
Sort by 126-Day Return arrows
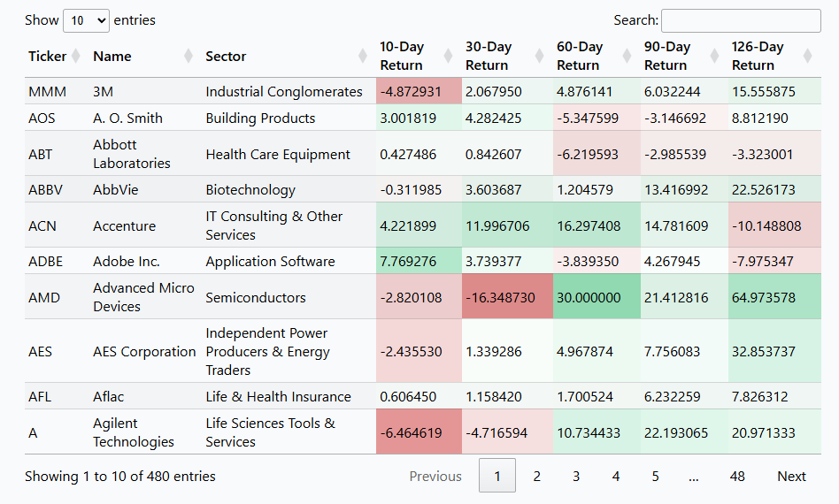[x=806, y=57]
